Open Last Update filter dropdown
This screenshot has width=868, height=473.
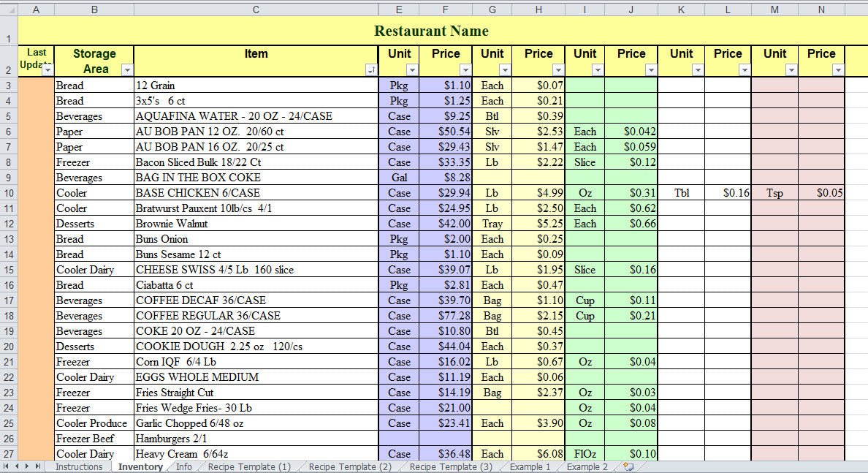click(47, 69)
